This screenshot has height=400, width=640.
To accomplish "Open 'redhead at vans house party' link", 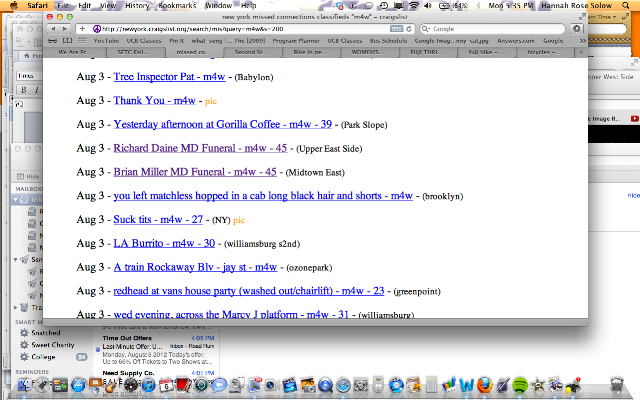I will coord(249,291).
